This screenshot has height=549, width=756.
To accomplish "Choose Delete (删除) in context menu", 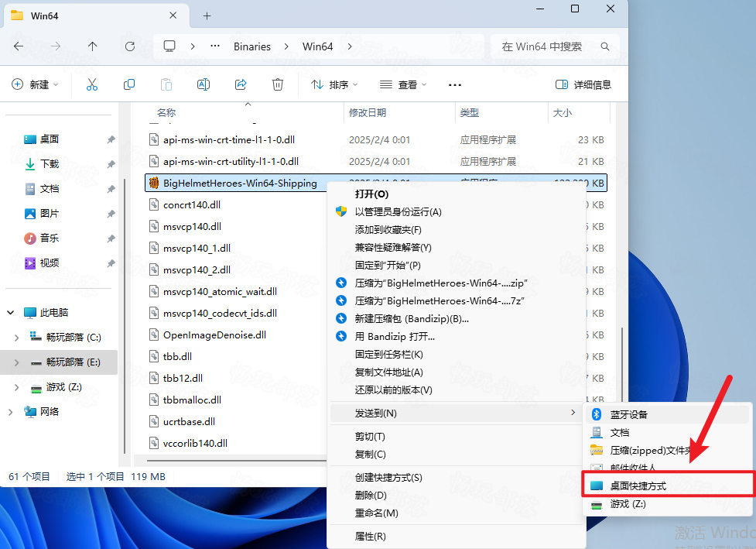I will point(457,496).
